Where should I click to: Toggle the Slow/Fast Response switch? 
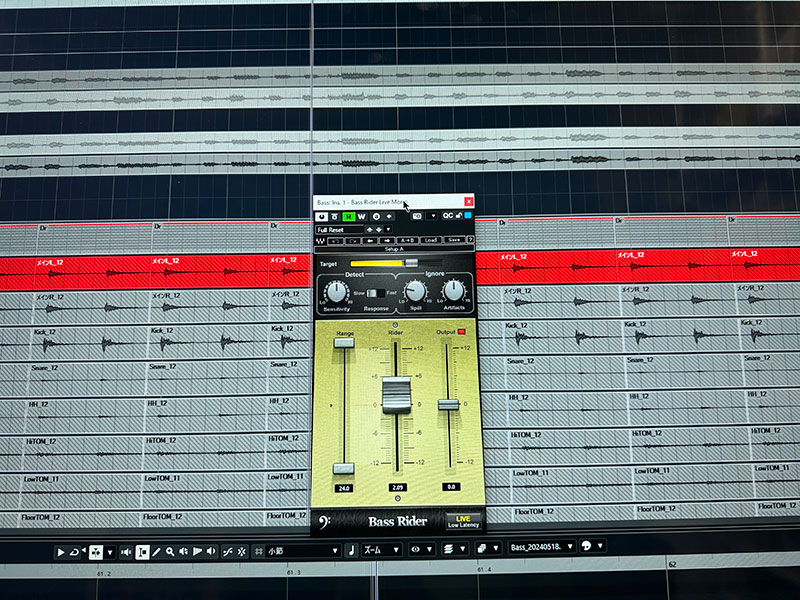click(x=376, y=293)
